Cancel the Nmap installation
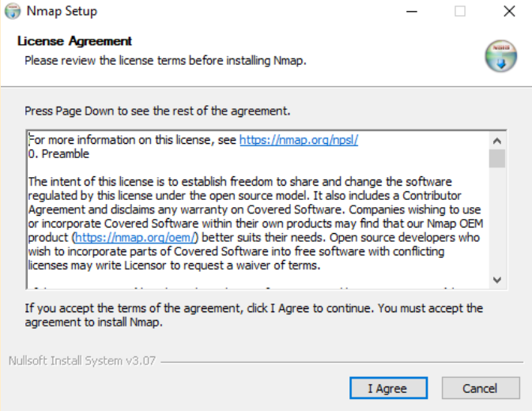Image resolution: width=532 pixels, height=411 pixels. tap(481, 388)
